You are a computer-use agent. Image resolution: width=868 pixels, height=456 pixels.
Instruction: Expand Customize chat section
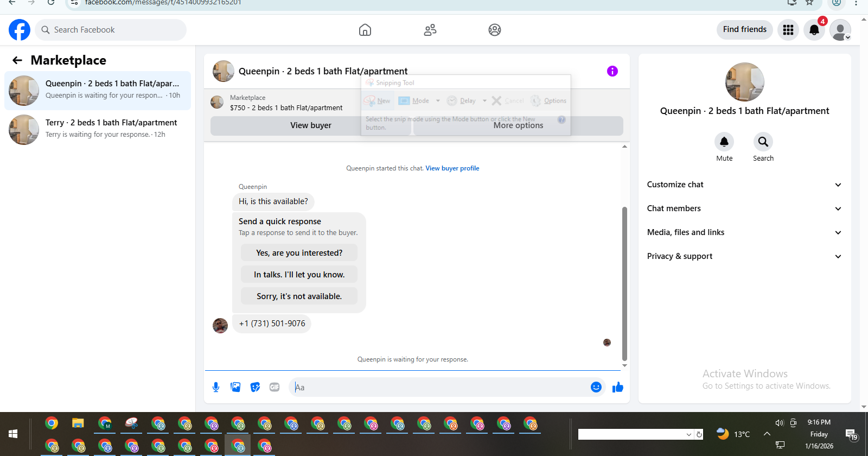tap(744, 185)
